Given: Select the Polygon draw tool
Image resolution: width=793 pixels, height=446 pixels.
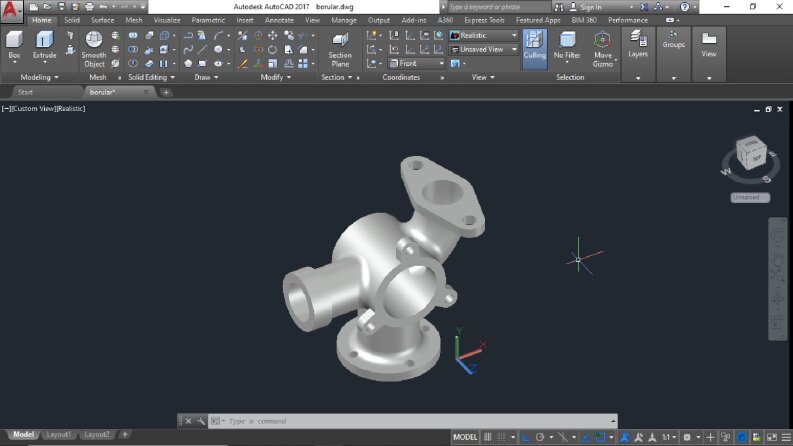Looking at the screenshot, I should tap(188, 64).
